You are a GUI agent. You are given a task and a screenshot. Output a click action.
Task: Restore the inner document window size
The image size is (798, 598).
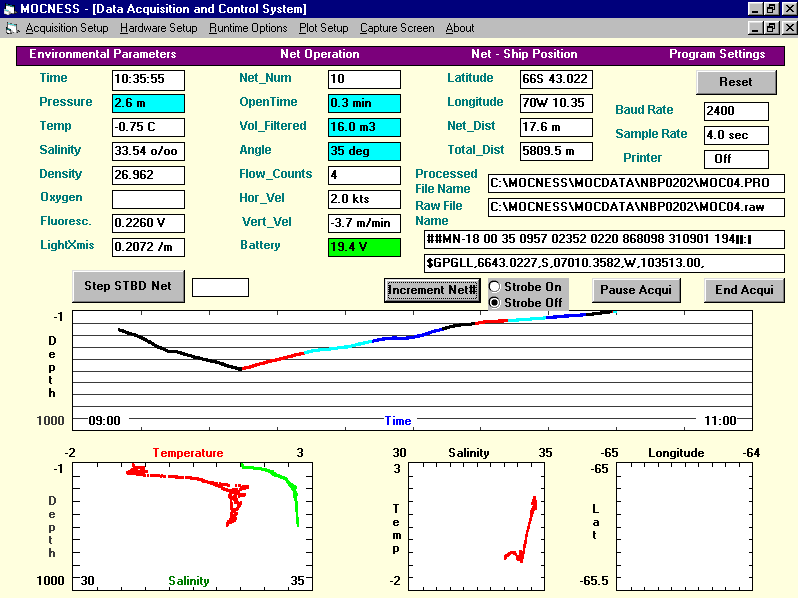point(770,28)
